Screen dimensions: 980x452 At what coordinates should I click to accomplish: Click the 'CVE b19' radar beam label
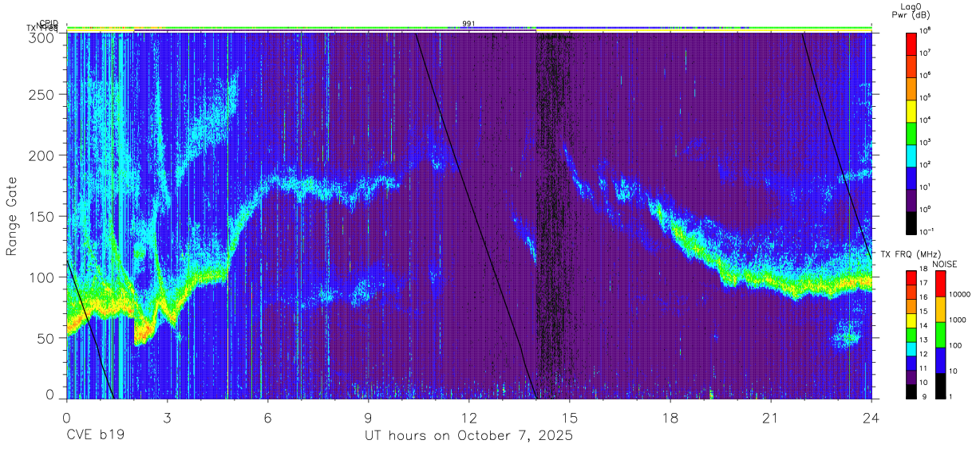95,436
